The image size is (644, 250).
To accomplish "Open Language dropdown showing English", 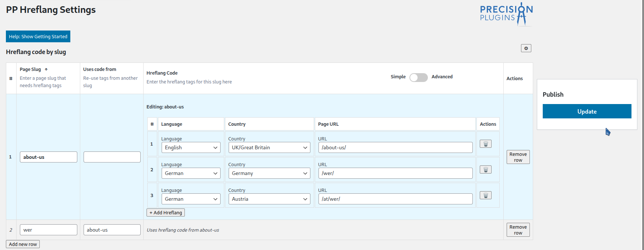I will (x=191, y=147).
